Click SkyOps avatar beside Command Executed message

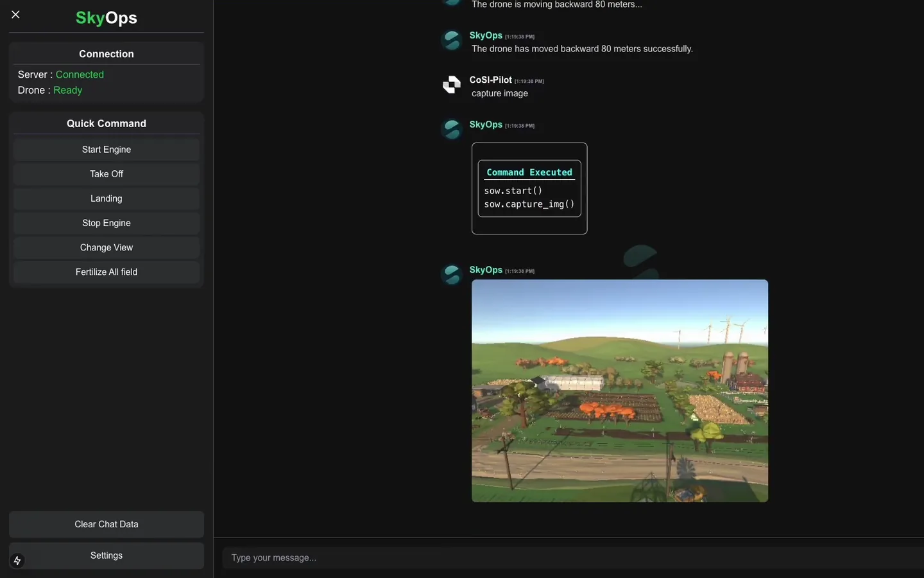(452, 129)
